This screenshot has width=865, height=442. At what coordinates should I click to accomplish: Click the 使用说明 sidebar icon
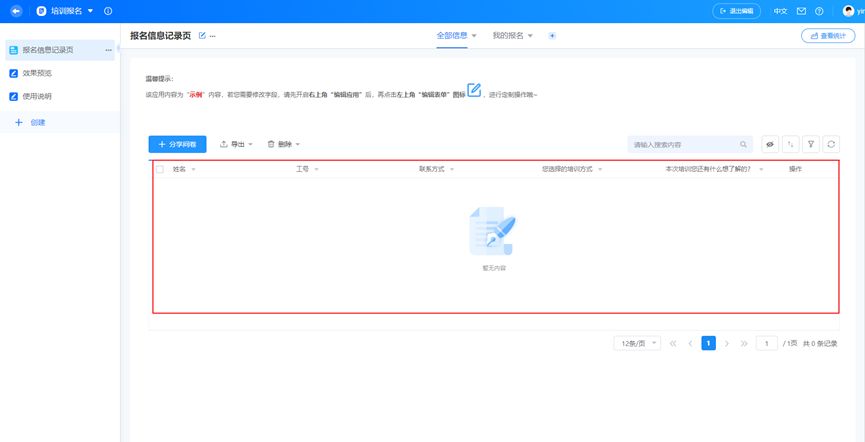click(x=14, y=97)
